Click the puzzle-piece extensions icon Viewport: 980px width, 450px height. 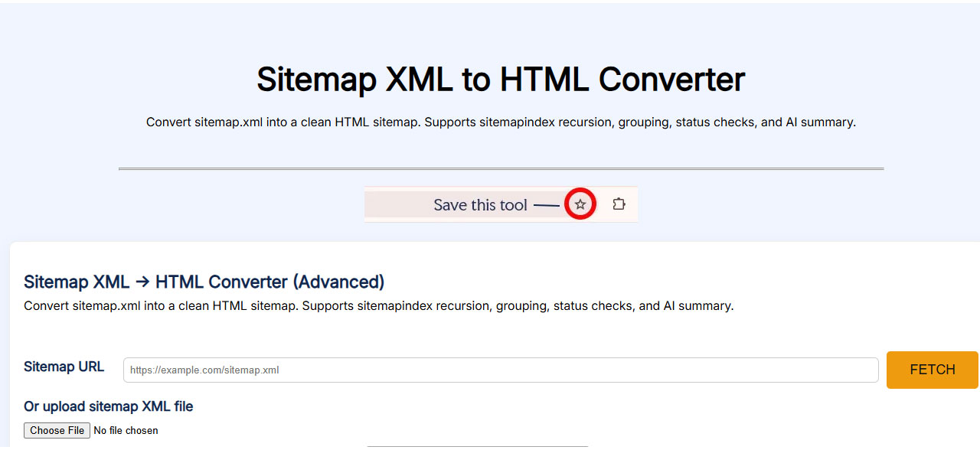click(x=619, y=204)
